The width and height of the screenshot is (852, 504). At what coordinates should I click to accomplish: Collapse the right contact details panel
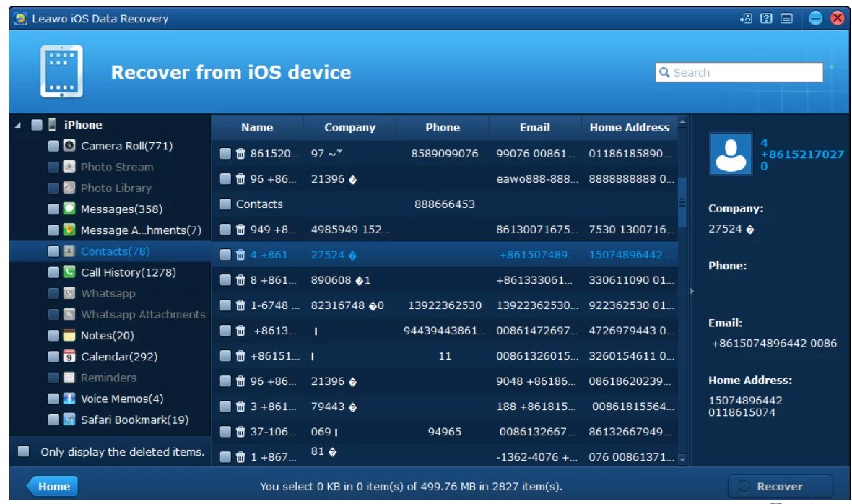coord(692,290)
